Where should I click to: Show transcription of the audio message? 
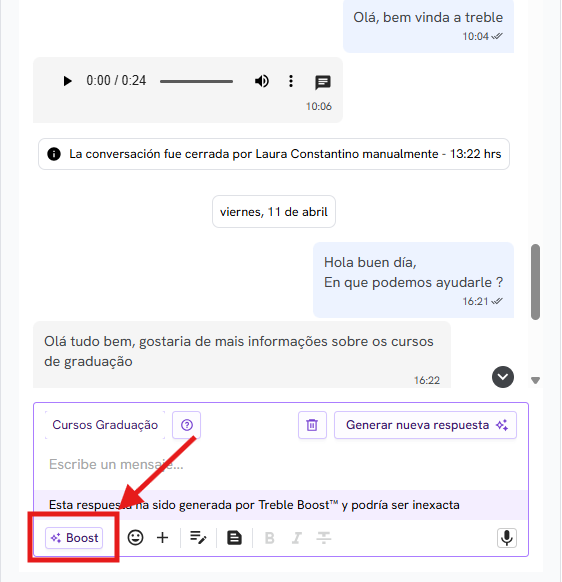tap(323, 82)
